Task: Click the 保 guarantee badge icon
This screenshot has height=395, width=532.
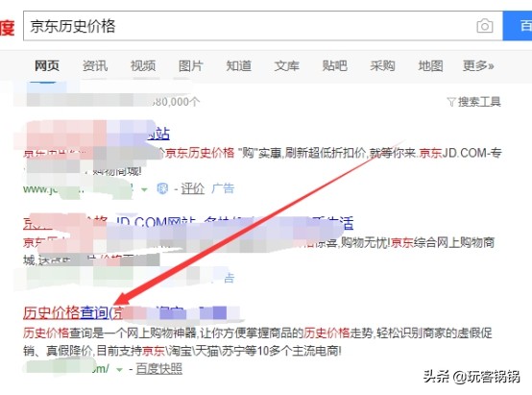Action: (x=162, y=188)
